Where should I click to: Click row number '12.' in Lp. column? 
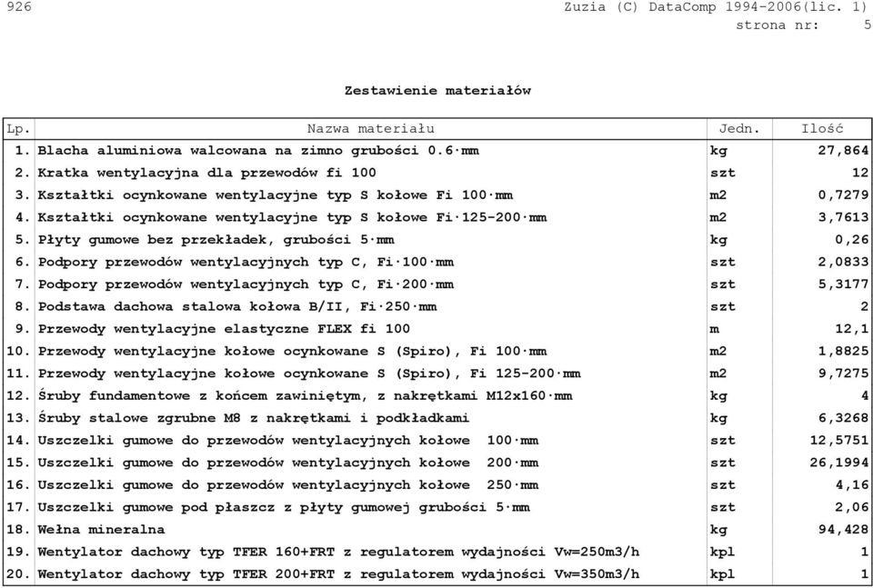click(18, 395)
